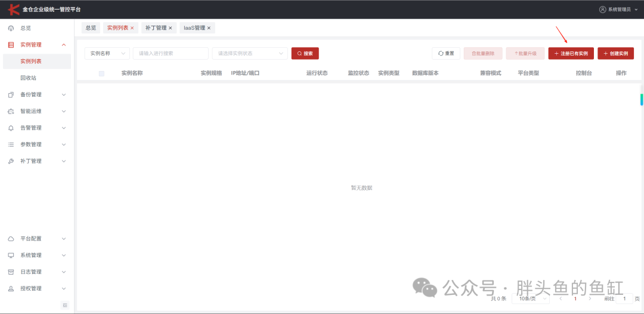Click the 批量升级 button
Screen dimensions: 644x314
point(525,54)
